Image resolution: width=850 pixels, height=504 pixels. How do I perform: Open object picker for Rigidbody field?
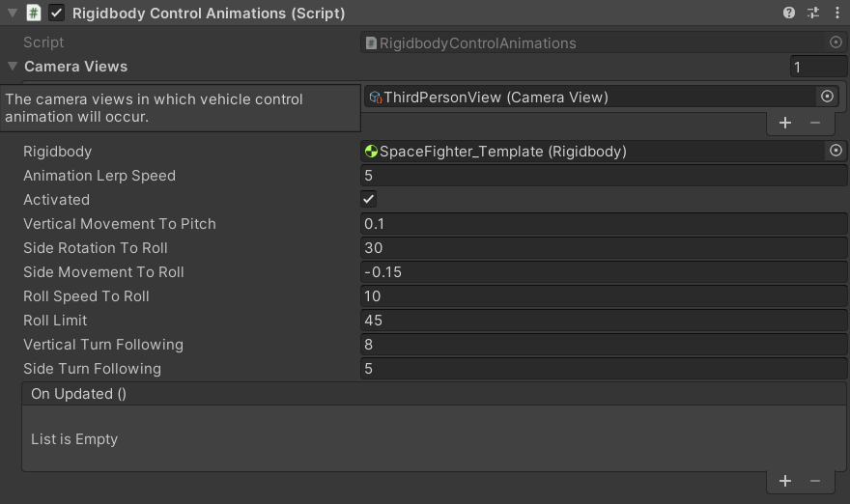[x=836, y=151]
